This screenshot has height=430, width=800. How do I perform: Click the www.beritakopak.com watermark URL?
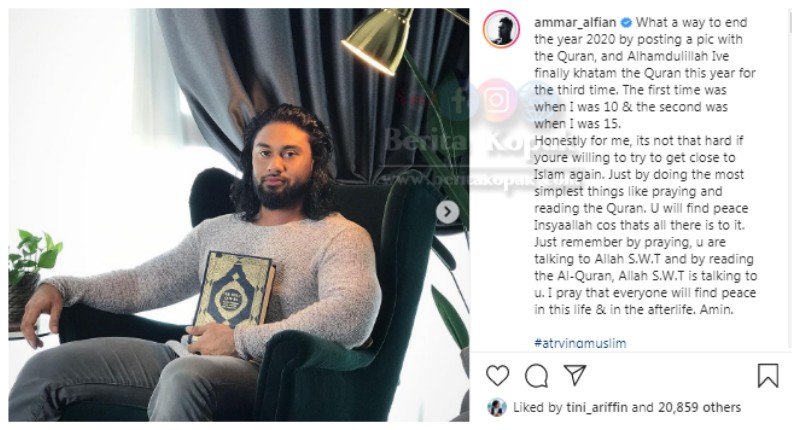(x=467, y=180)
